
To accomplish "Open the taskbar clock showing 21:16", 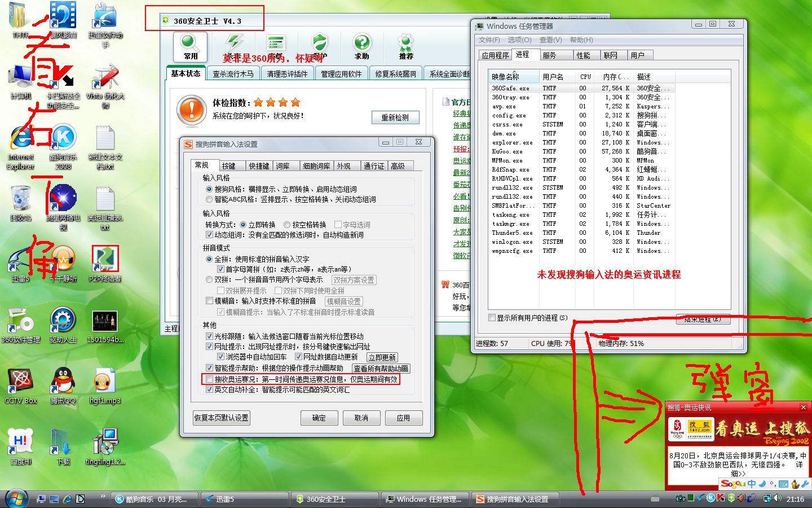I will pyautogui.click(x=795, y=499).
